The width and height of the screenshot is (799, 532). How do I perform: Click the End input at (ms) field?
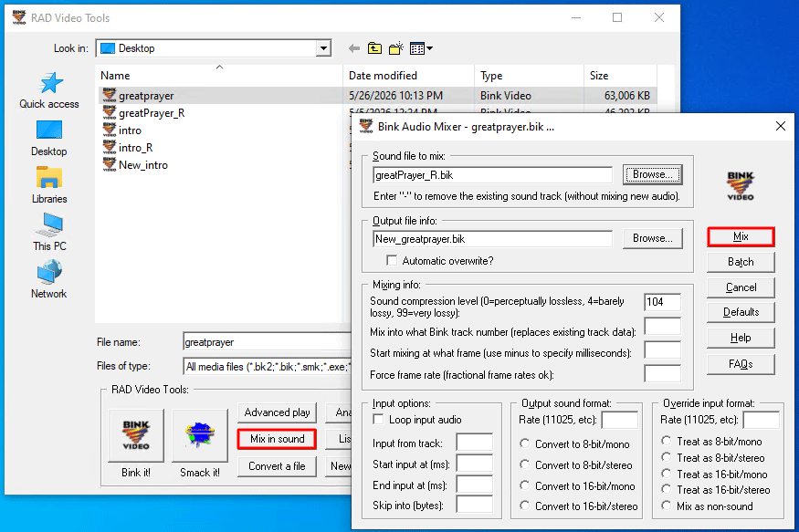(x=475, y=485)
